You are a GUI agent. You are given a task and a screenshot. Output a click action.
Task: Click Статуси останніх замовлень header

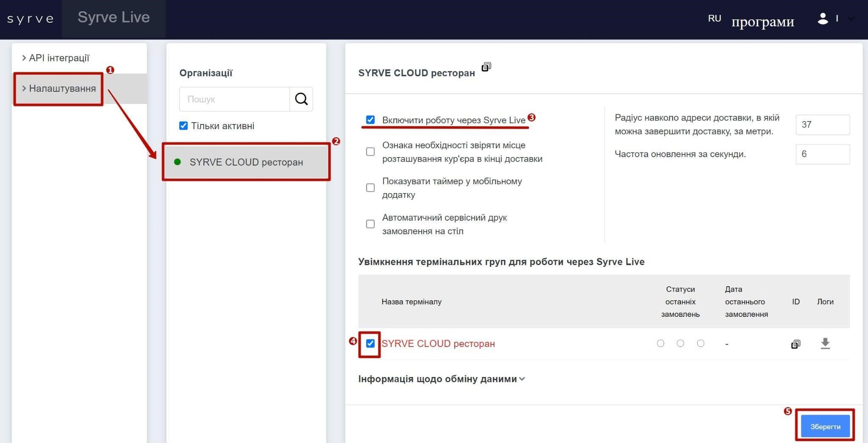[680, 302]
